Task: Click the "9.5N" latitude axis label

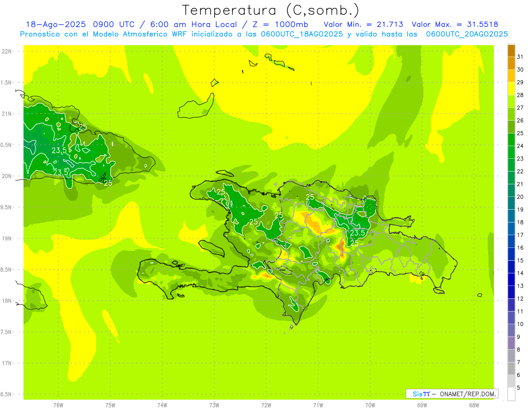Action: pyautogui.click(x=6, y=207)
